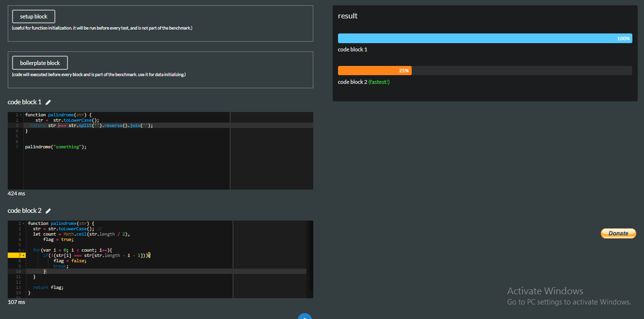Click the vertical scrollbar in code block 2 editor
This screenshot has width=644, height=319.
tap(310, 259)
